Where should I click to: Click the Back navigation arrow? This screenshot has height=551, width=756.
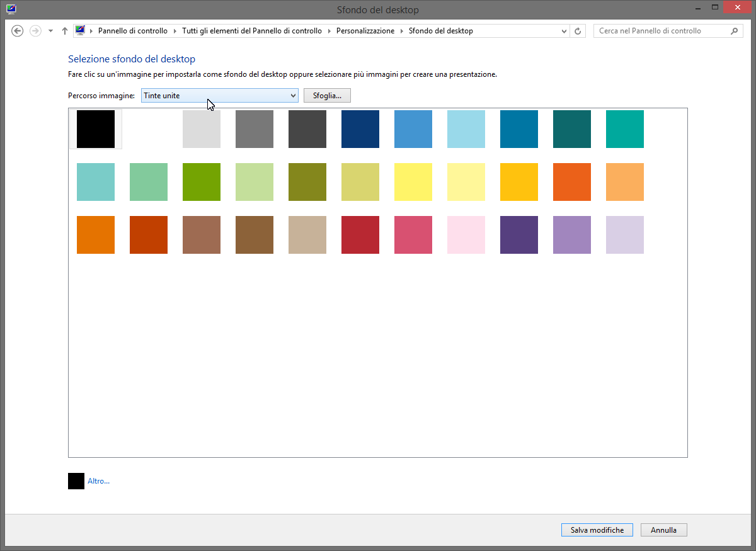[18, 31]
